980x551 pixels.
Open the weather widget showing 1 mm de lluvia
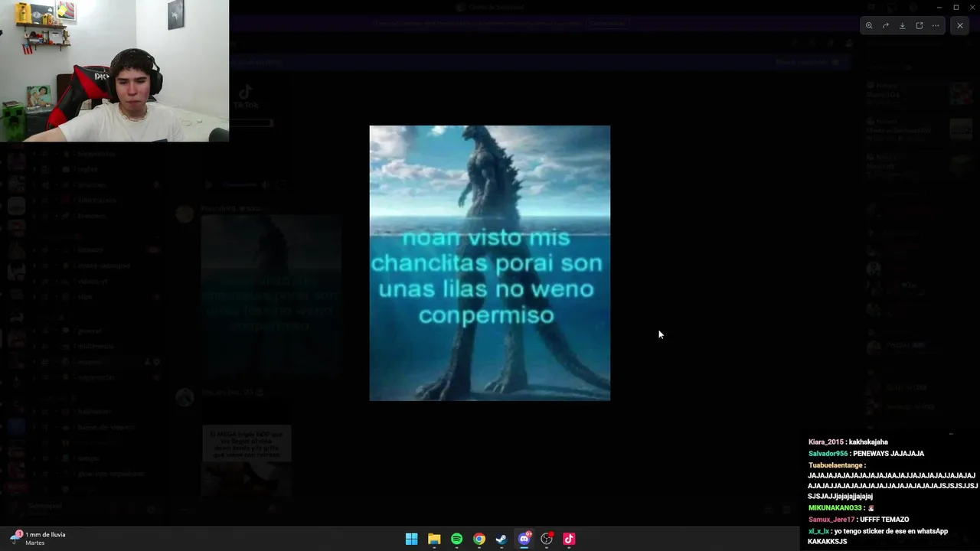coord(38,538)
